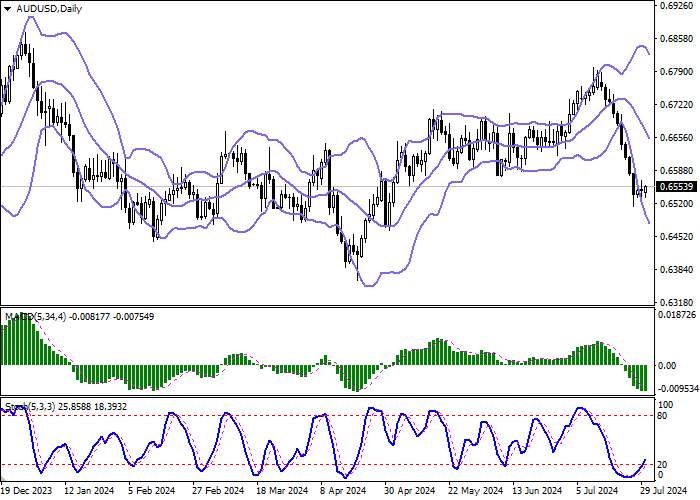Viewport: 700px width, 500px height.
Task: Click the 0.65880 price scale label
Action: (677, 171)
